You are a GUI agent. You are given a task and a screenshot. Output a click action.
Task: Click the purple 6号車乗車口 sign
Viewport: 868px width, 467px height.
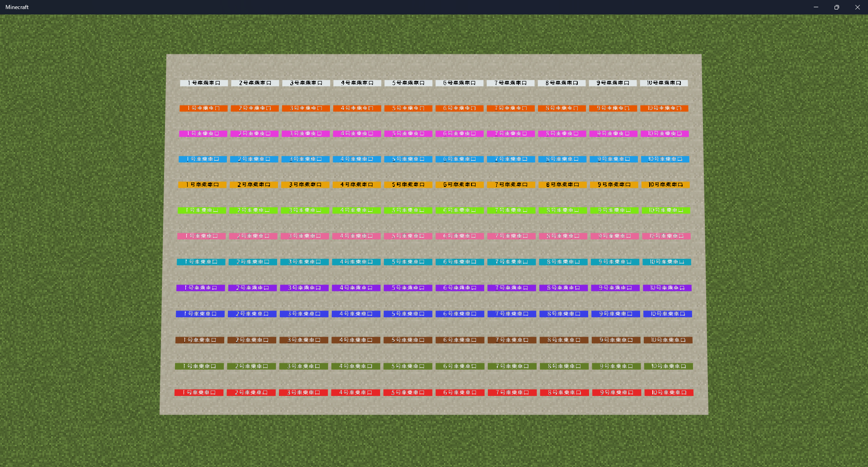pos(460,288)
